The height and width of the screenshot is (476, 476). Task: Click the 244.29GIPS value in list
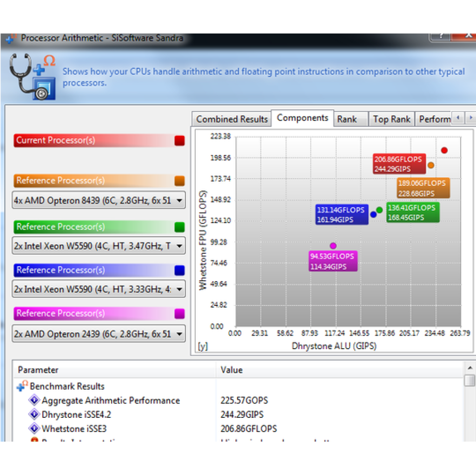(x=242, y=414)
